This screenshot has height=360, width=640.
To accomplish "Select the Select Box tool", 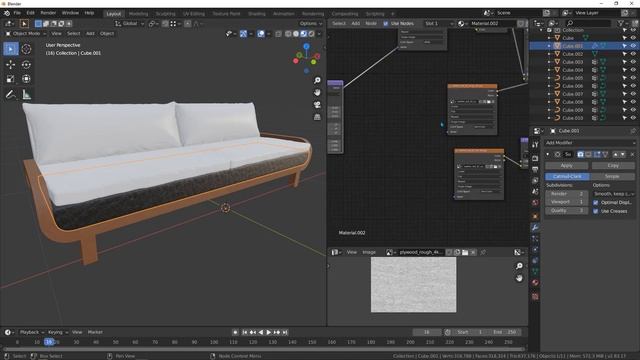I will pos(11,49).
